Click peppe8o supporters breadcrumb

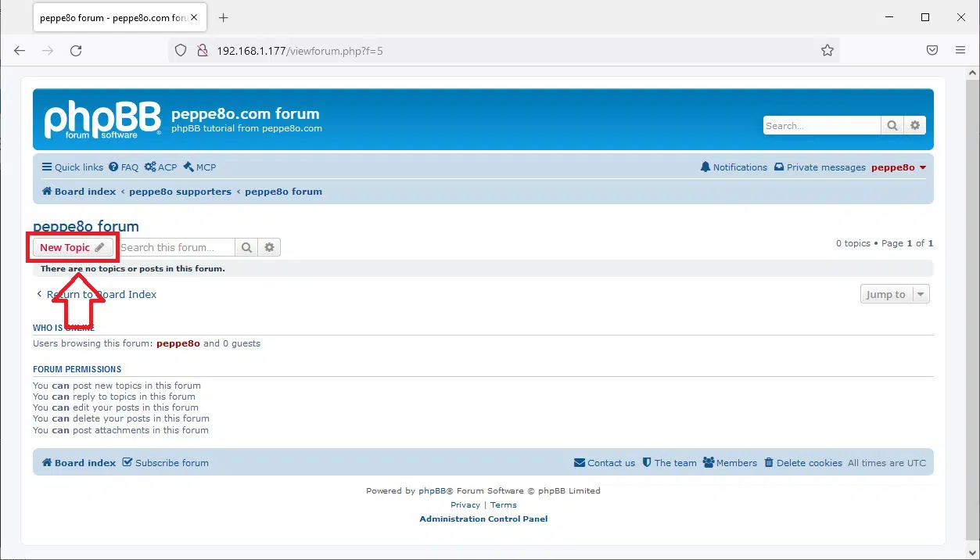[x=180, y=192]
